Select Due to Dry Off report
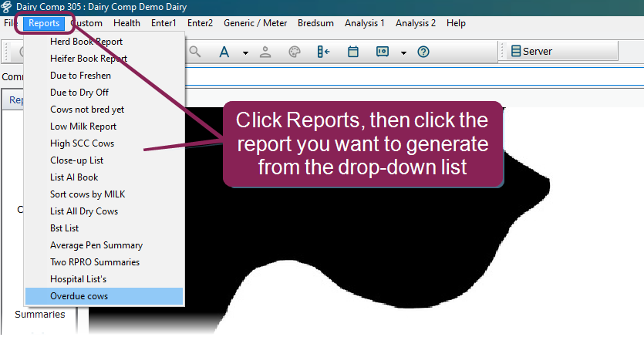Viewport: 644px width, 344px height. 104,93
